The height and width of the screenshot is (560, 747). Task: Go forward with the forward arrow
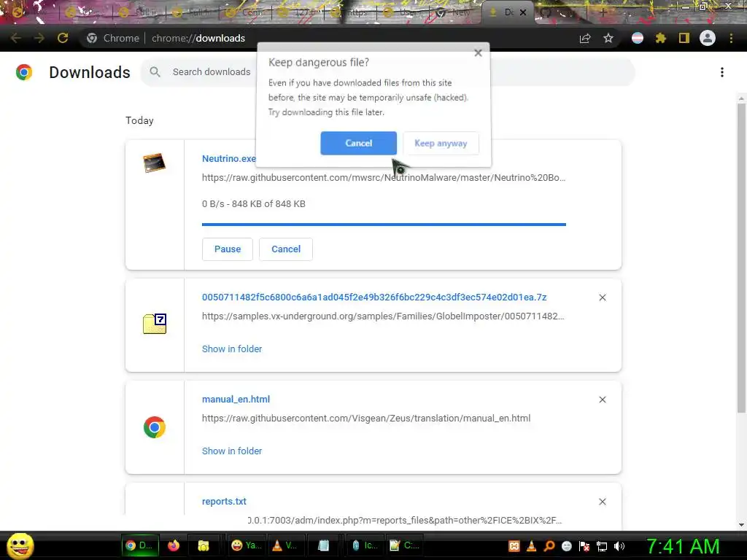point(39,38)
